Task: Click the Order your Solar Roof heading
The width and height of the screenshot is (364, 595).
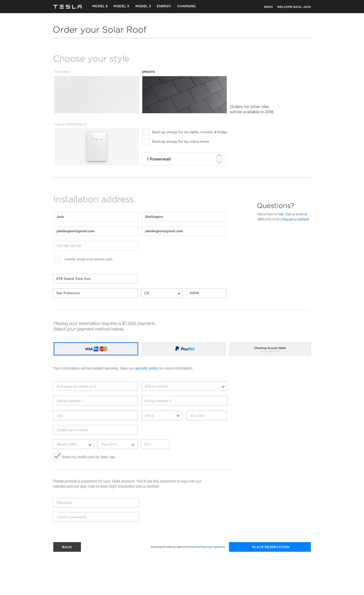Action: pos(100,29)
